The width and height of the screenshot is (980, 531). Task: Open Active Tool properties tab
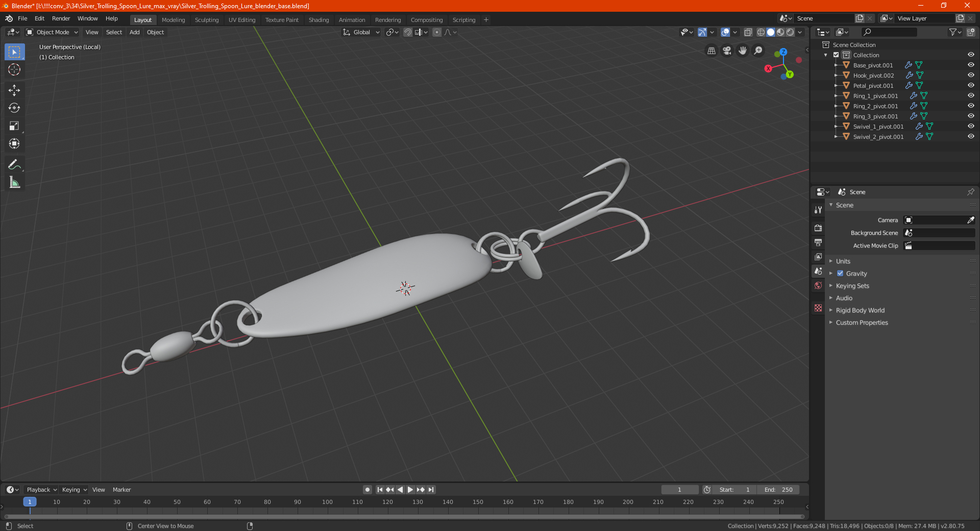pyautogui.click(x=818, y=210)
